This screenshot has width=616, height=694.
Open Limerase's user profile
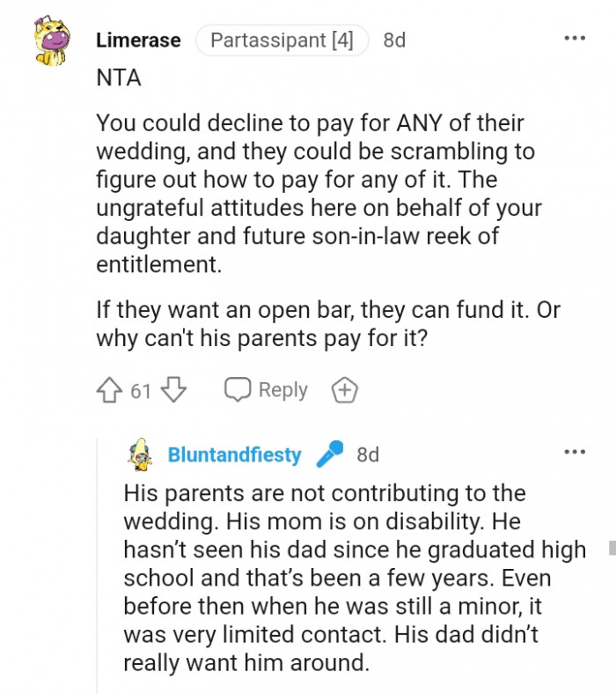[138, 41]
